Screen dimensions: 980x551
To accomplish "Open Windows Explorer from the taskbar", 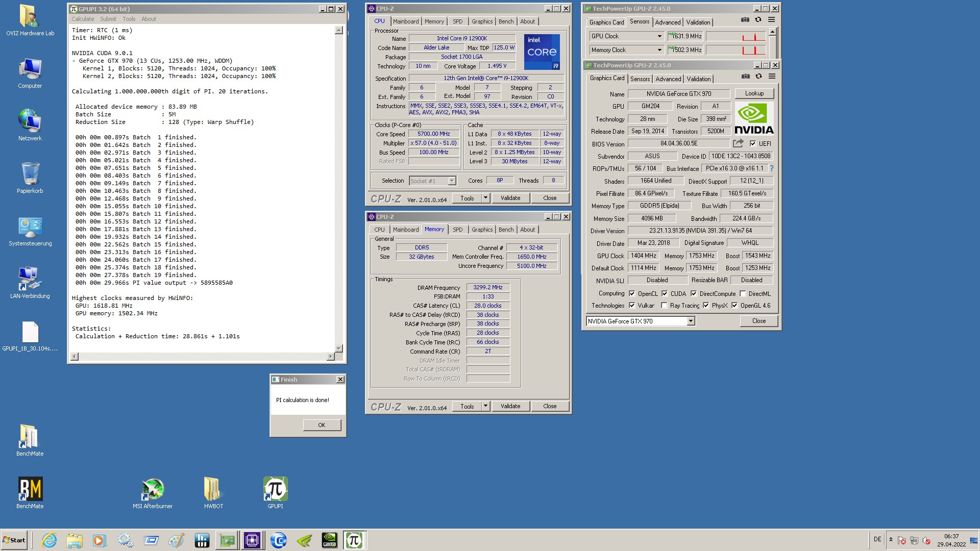I will click(75, 540).
